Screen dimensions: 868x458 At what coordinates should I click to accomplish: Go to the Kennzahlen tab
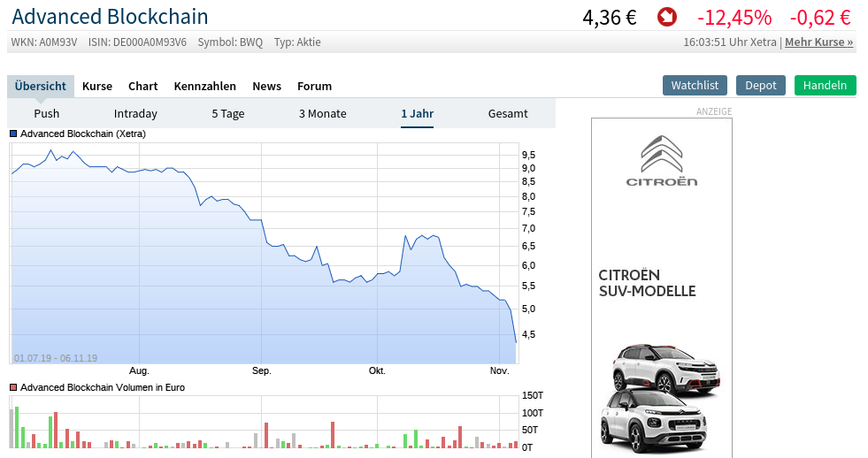204,87
